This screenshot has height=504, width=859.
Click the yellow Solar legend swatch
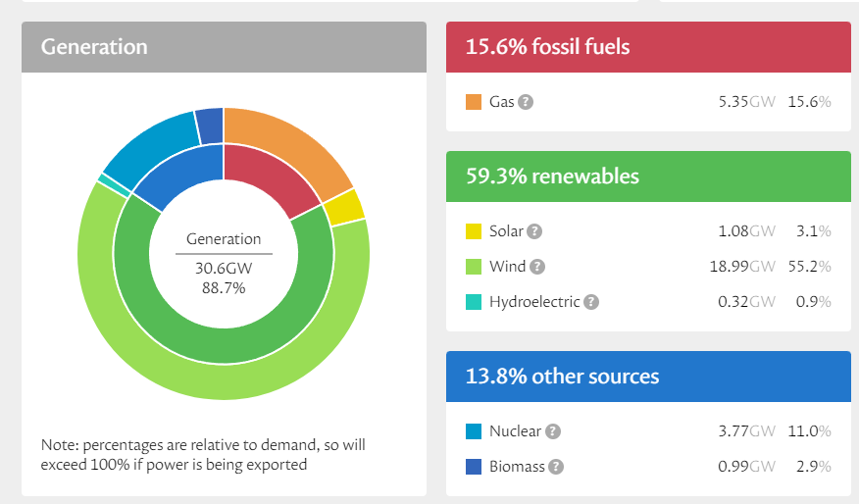474,231
